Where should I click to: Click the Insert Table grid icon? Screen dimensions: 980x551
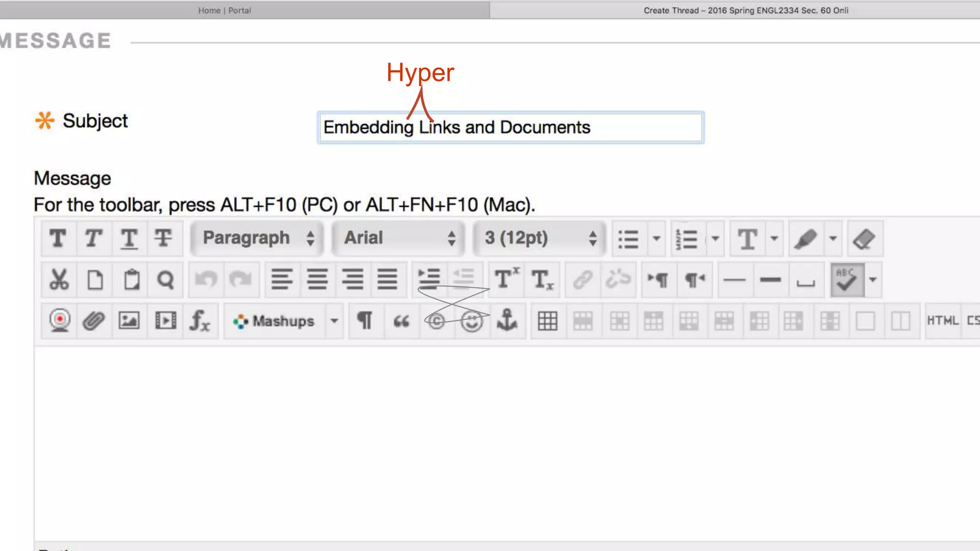pyautogui.click(x=547, y=321)
